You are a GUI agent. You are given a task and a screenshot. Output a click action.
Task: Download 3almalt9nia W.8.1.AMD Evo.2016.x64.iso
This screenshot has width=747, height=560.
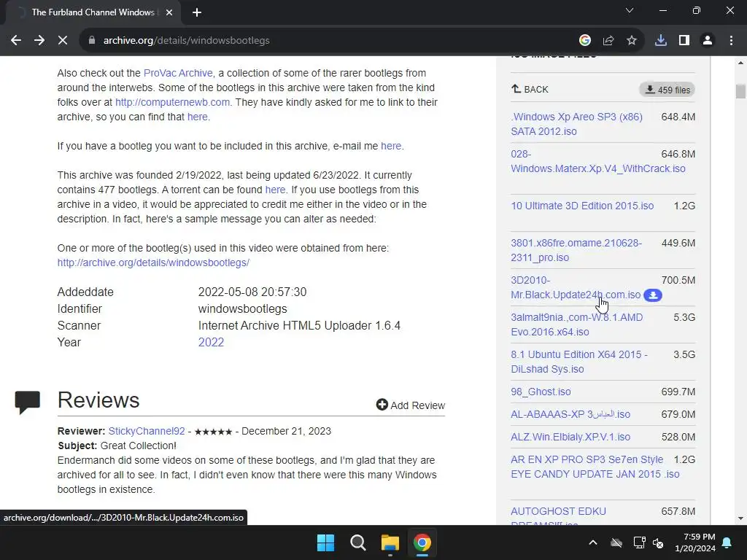[576, 324]
